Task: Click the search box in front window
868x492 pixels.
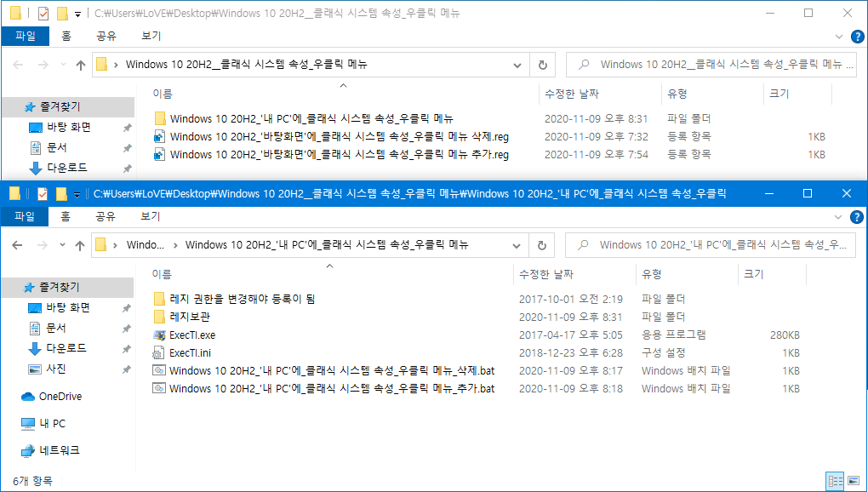Action: 711,245
